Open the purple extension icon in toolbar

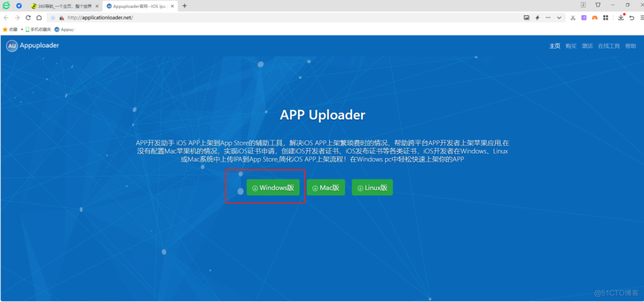click(x=584, y=17)
